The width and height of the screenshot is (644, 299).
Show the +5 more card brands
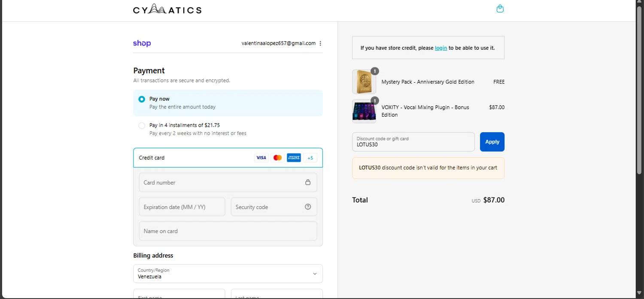(310, 158)
